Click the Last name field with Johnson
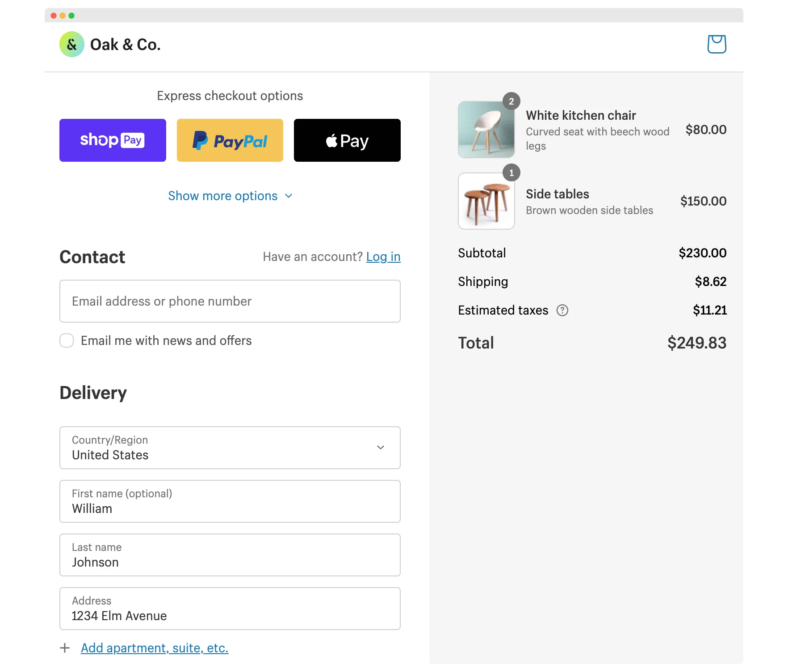The image size is (788, 672). (230, 555)
